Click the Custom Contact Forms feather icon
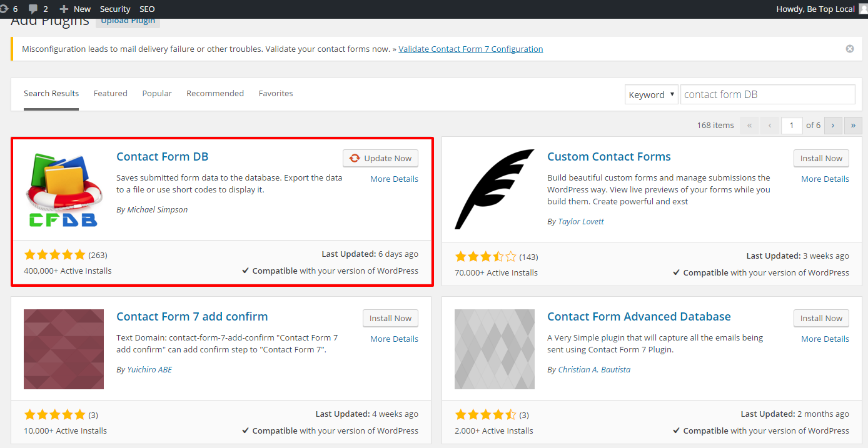 coord(495,189)
